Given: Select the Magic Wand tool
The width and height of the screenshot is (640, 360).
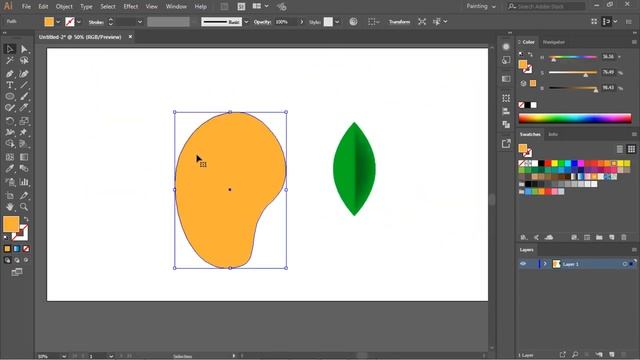Looking at the screenshot, I should pyautogui.click(x=10, y=61).
